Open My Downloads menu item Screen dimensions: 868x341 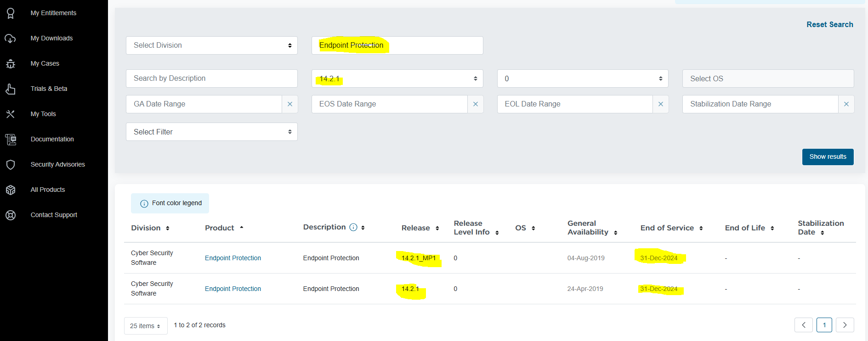click(x=51, y=38)
